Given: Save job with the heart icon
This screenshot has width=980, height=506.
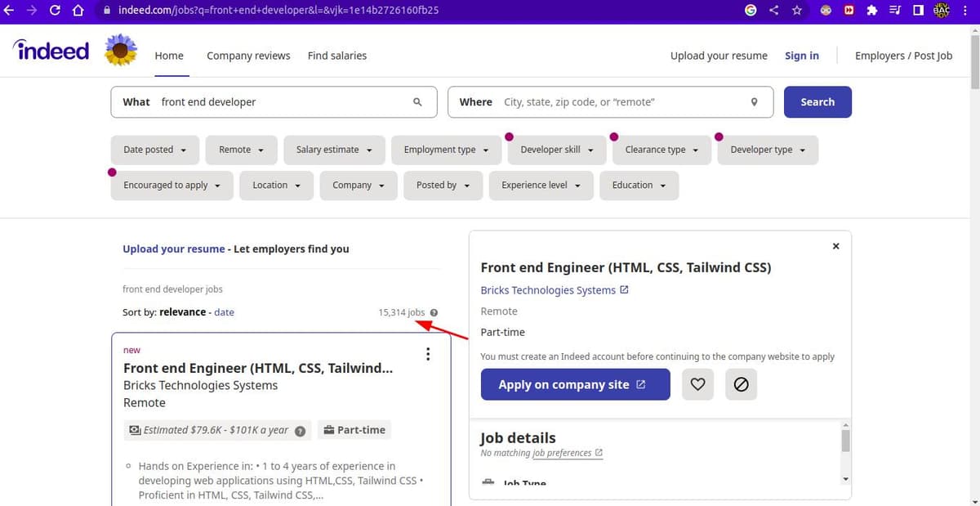Looking at the screenshot, I should pyautogui.click(x=697, y=384).
